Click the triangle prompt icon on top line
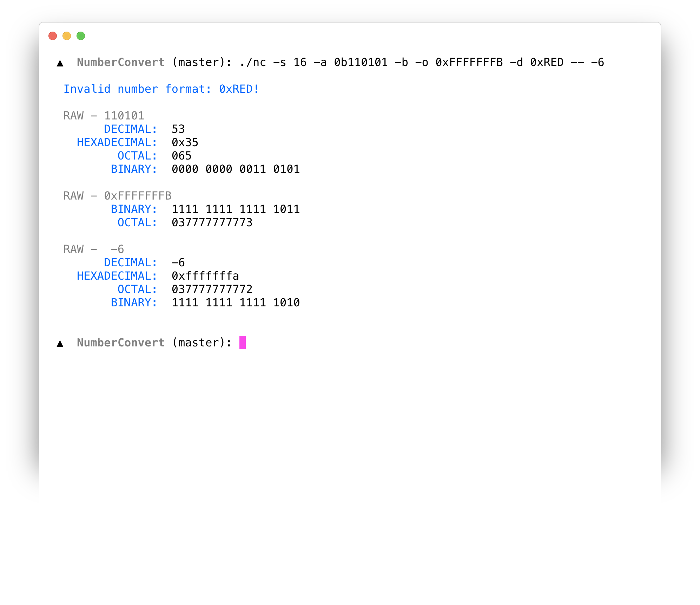 click(60, 63)
